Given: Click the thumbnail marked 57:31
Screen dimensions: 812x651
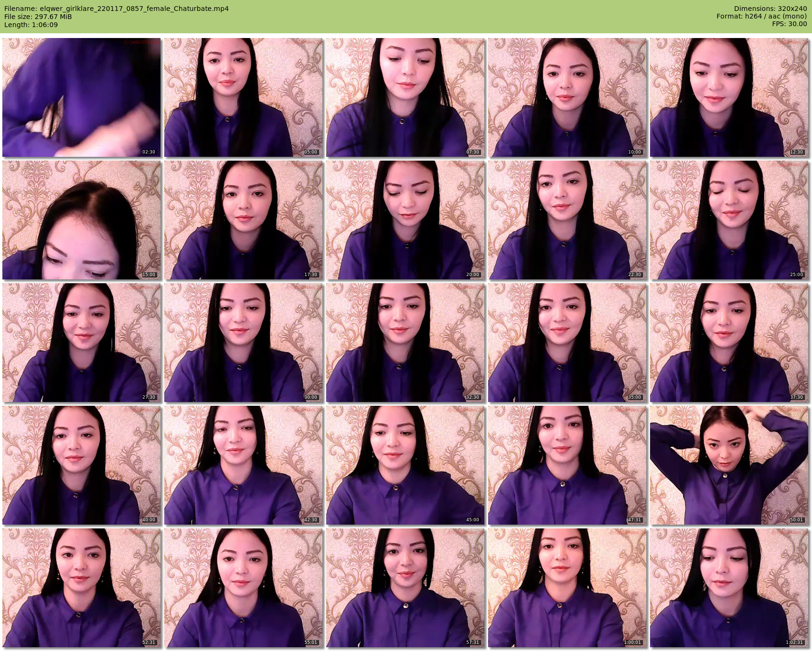Looking at the screenshot, I should click(406, 588).
